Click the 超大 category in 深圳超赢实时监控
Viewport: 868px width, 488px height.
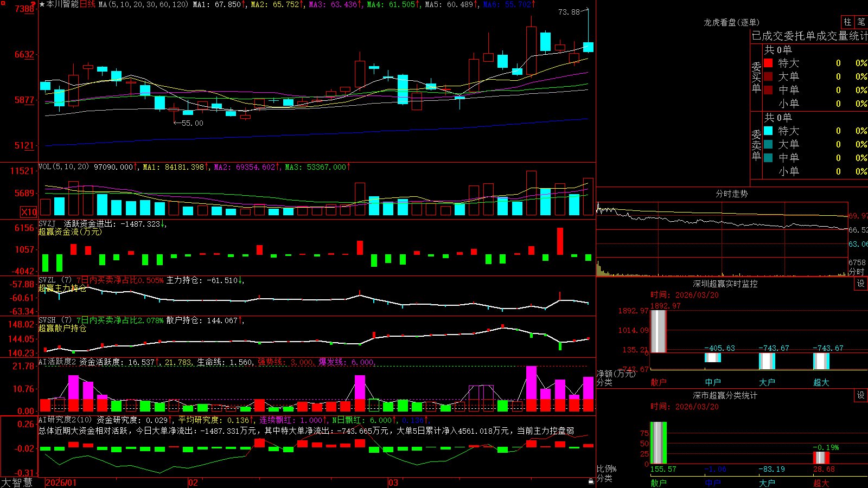click(x=821, y=382)
